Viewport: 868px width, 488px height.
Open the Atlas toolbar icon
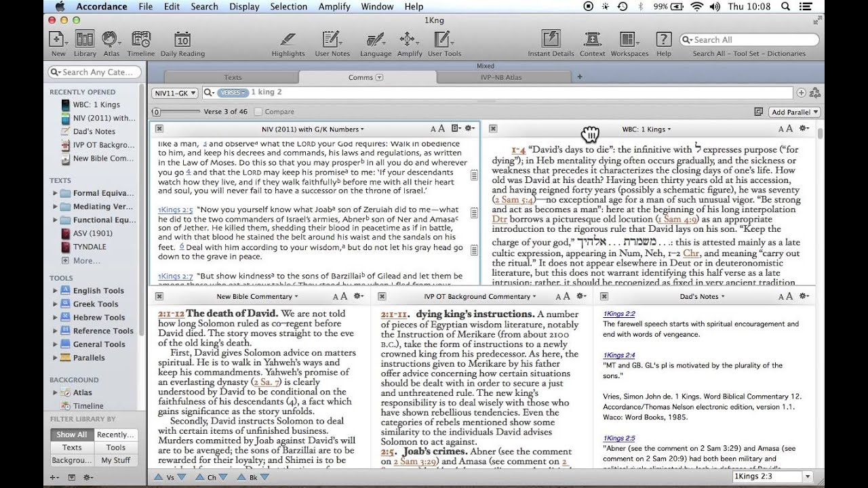[111, 39]
